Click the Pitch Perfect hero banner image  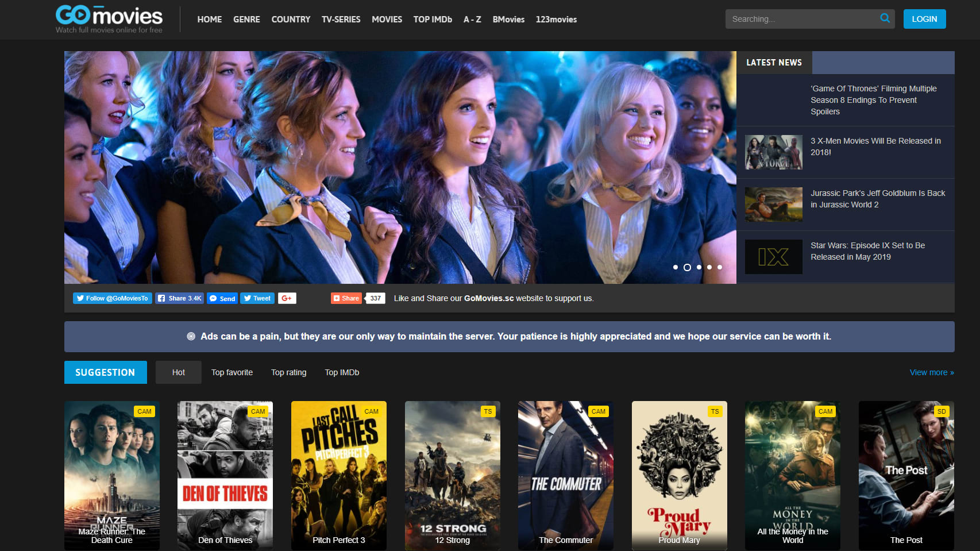pyautogui.click(x=400, y=167)
